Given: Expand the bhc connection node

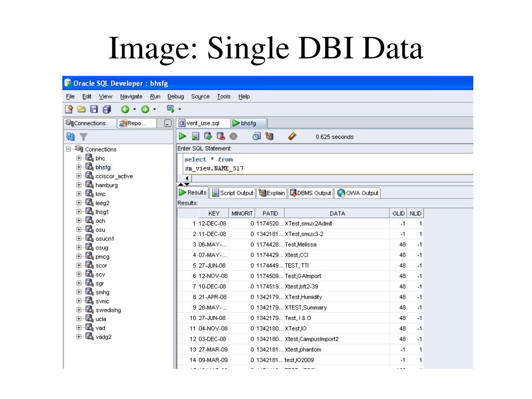Looking at the screenshot, I should (79, 158).
